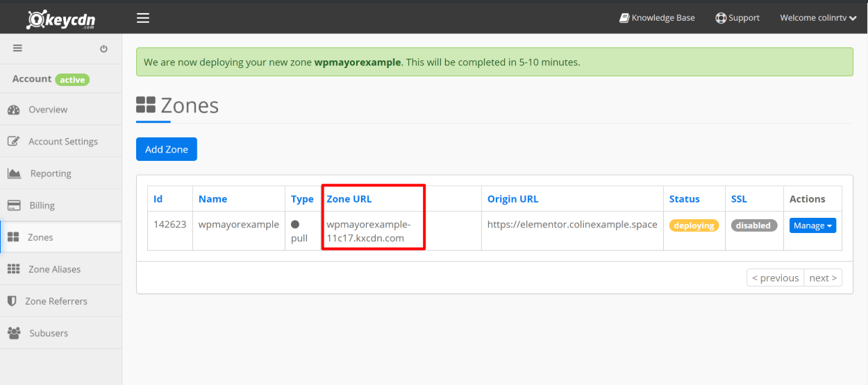Open Zone Aliases in the sidebar
Screen dimensions: 868x385
60,269
